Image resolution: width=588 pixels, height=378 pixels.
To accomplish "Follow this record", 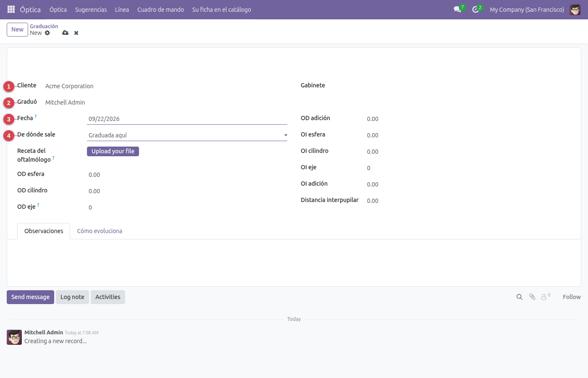I will (x=572, y=297).
